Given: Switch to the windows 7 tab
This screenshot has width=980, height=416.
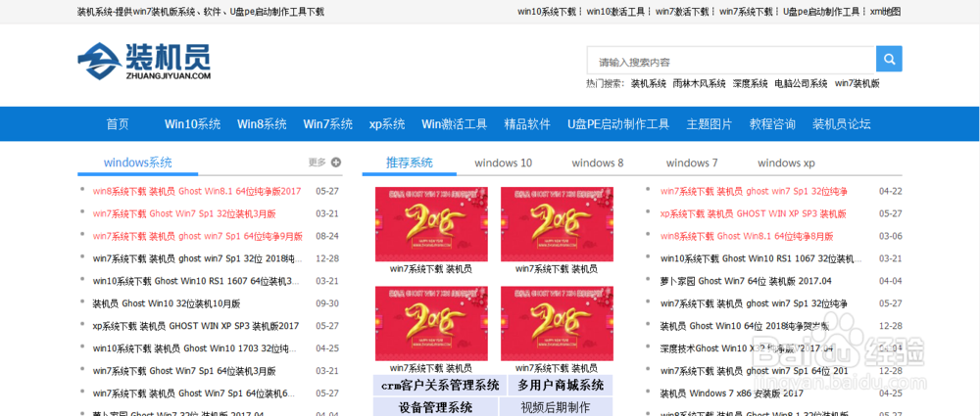Looking at the screenshot, I should [x=692, y=163].
